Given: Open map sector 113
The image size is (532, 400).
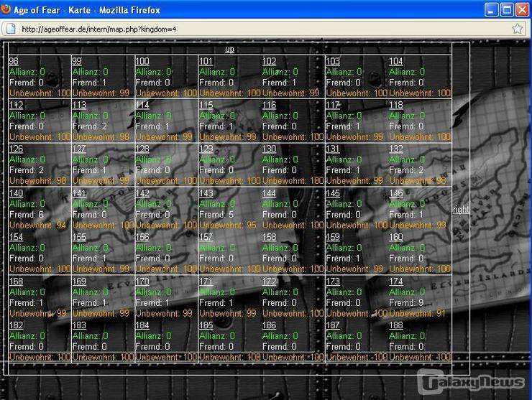Looking at the screenshot, I should pyautogui.click(x=79, y=105).
